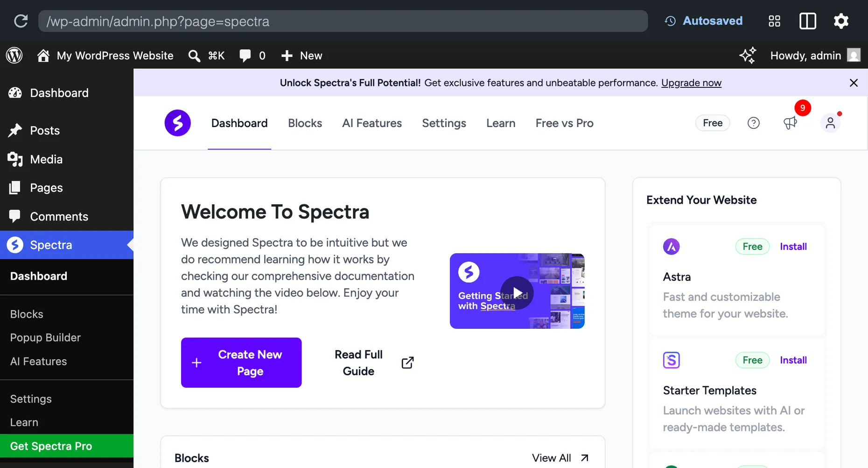Click the Autosaved history clock icon
Viewport: 868px width, 468px height.
(670, 21)
